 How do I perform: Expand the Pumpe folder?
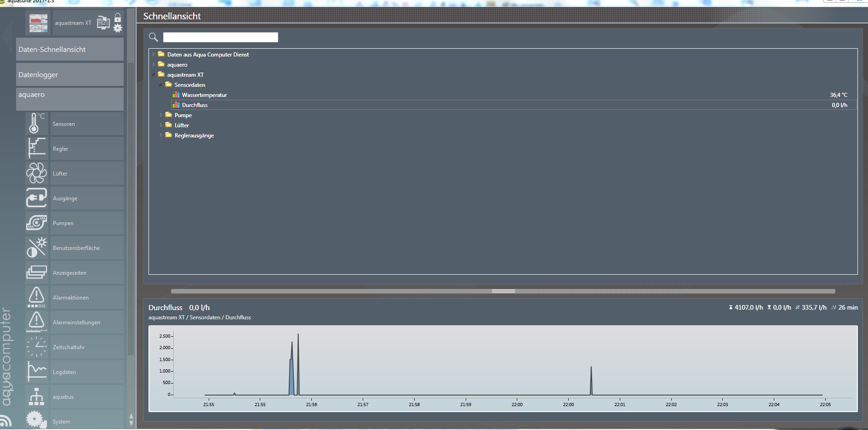tap(161, 115)
